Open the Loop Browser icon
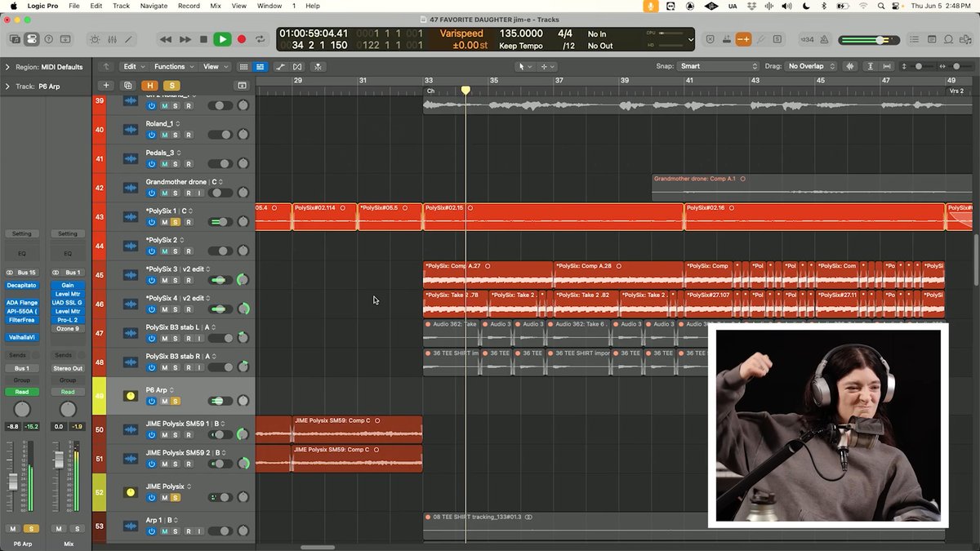Viewport: 980px width, 551px height. [949, 39]
